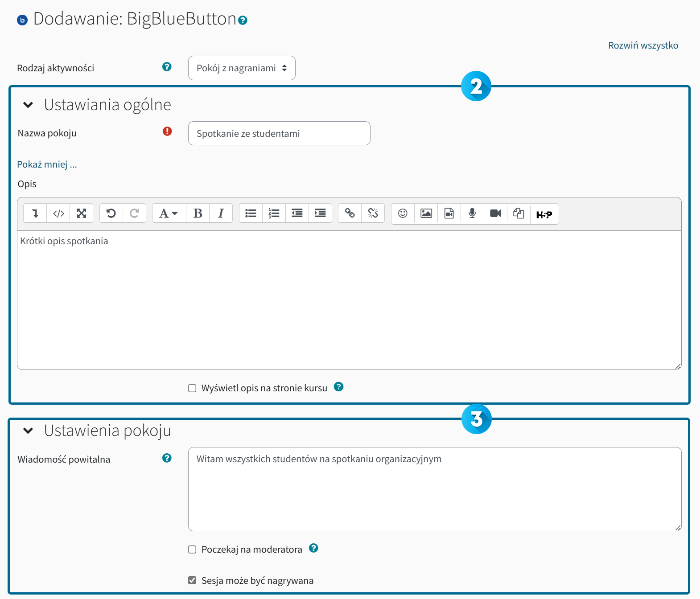Open the emoji picker
This screenshot has width=700, height=599.
(403, 213)
